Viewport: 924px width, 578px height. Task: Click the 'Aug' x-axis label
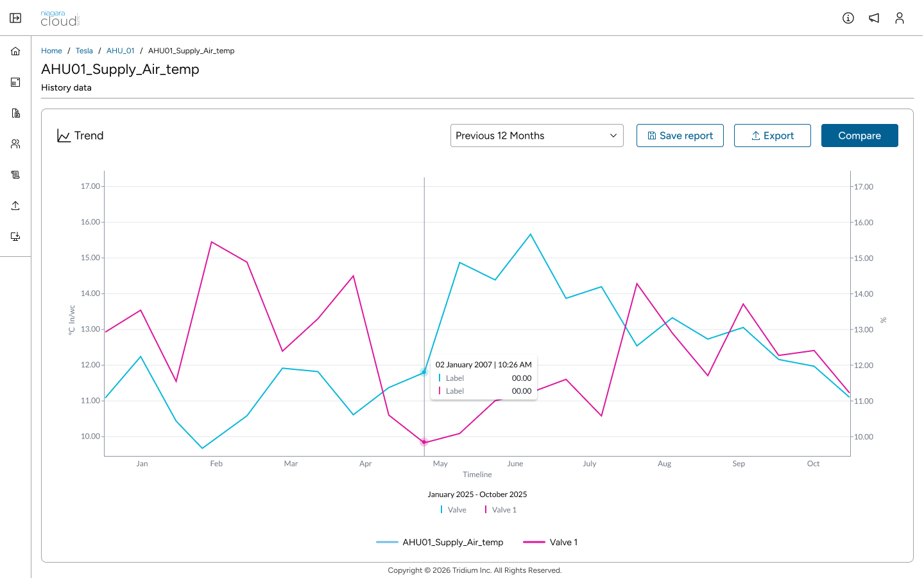click(x=664, y=464)
